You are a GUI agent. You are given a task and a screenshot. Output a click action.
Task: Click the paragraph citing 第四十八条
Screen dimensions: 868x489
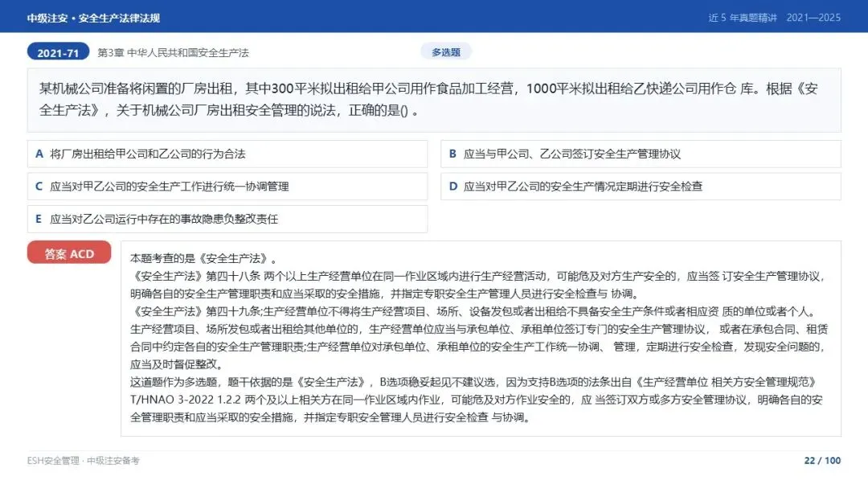pyautogui.click(x=479, y=285)
